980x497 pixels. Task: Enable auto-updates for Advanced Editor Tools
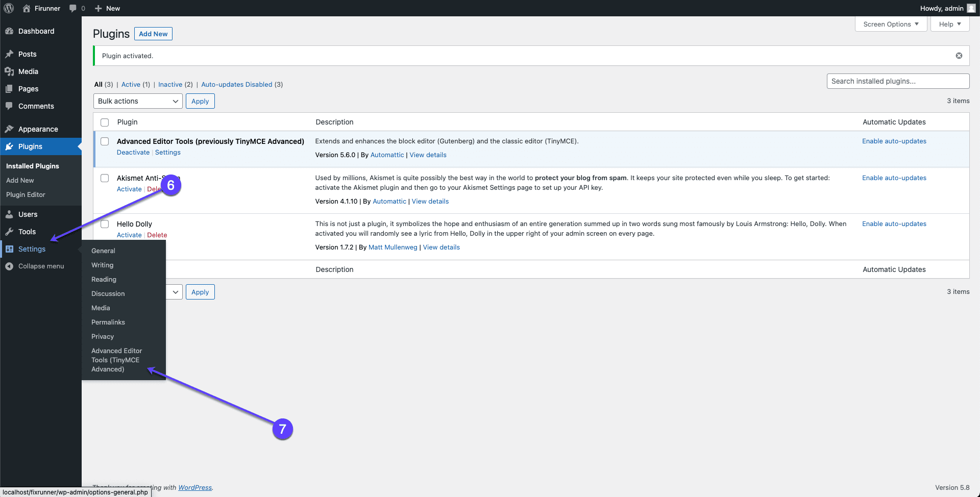(894, 141)
